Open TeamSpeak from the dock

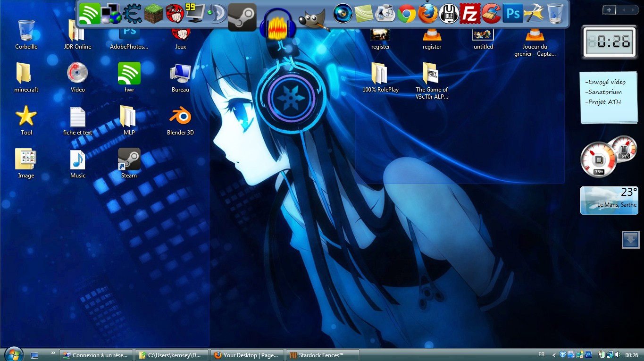[x=217, y=14]
